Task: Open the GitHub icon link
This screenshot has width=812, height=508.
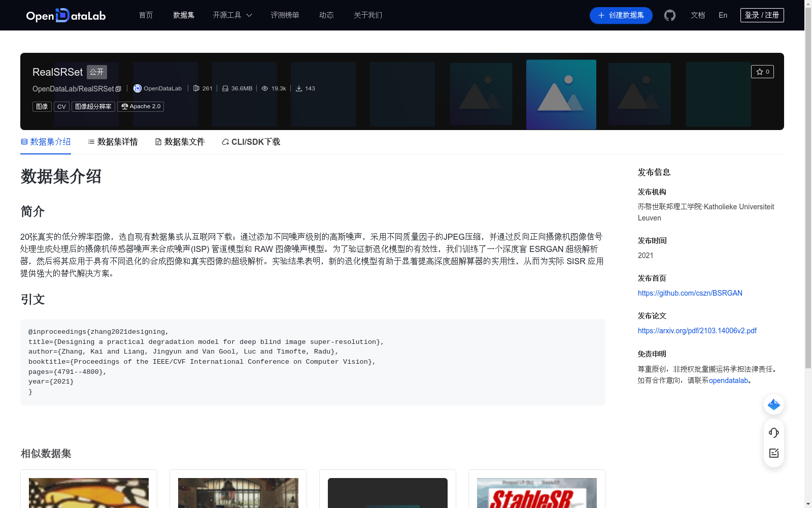Action: click(670, 15)
